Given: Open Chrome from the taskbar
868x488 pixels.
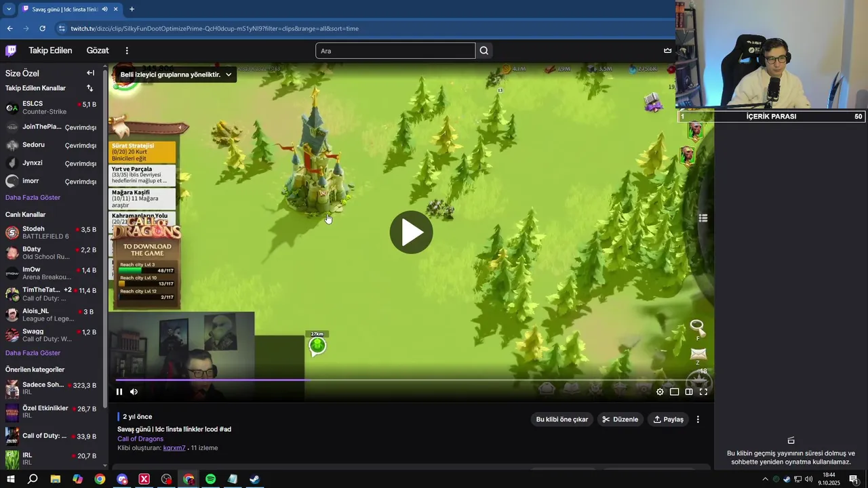Looking at the screenshot, I should tap(100, 479).
